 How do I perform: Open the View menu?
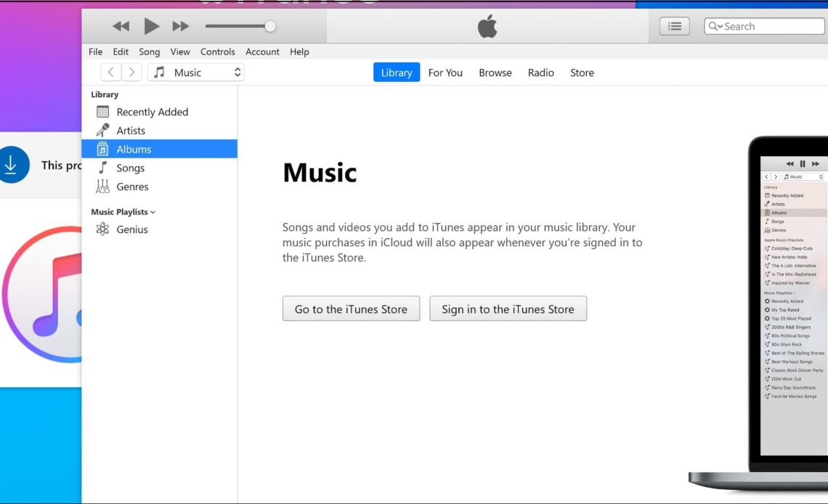click(x=180, y=52)
